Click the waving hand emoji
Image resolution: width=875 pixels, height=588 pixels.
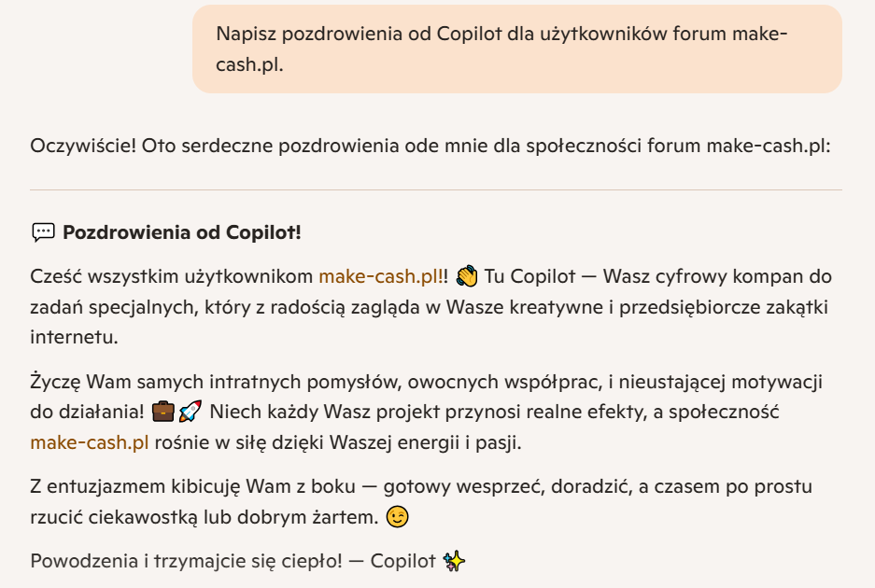point(467,276)
